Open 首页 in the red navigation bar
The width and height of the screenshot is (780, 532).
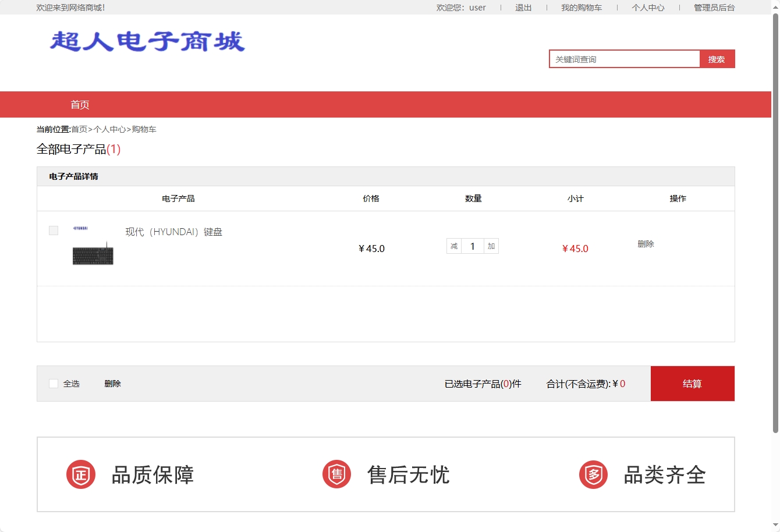80,105
